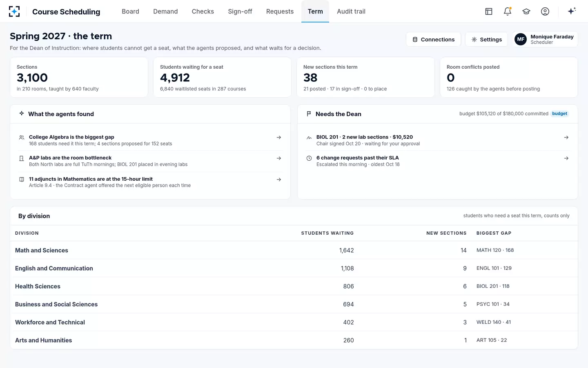The image size is (588, 368).
Task: Select the English and Communication division row
Action: [x=294, y=268]
